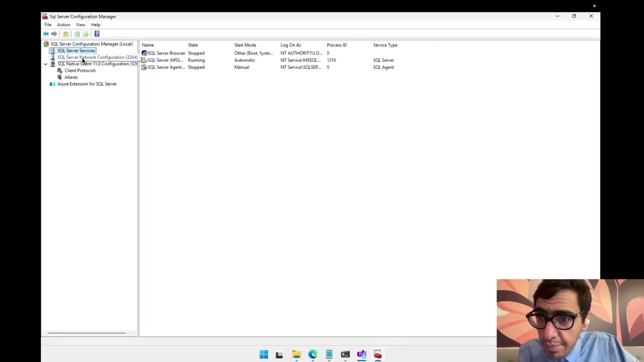Click the 'Automatic' start mode cell
The width and height of the screenshot is (644, 362).
(x=245, y=60)
